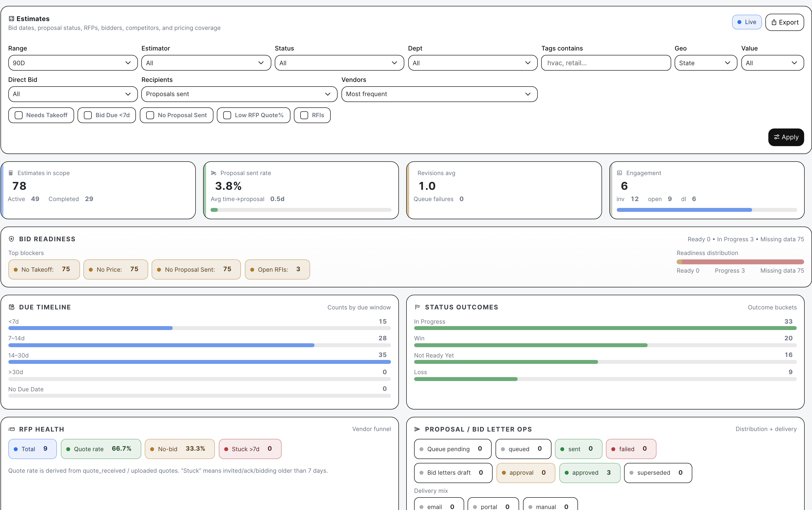Image resolution: width=812 pixels, height=510 pixels.
Task: Click the Engagement progress bar
Action: click(x=707, y=210)
